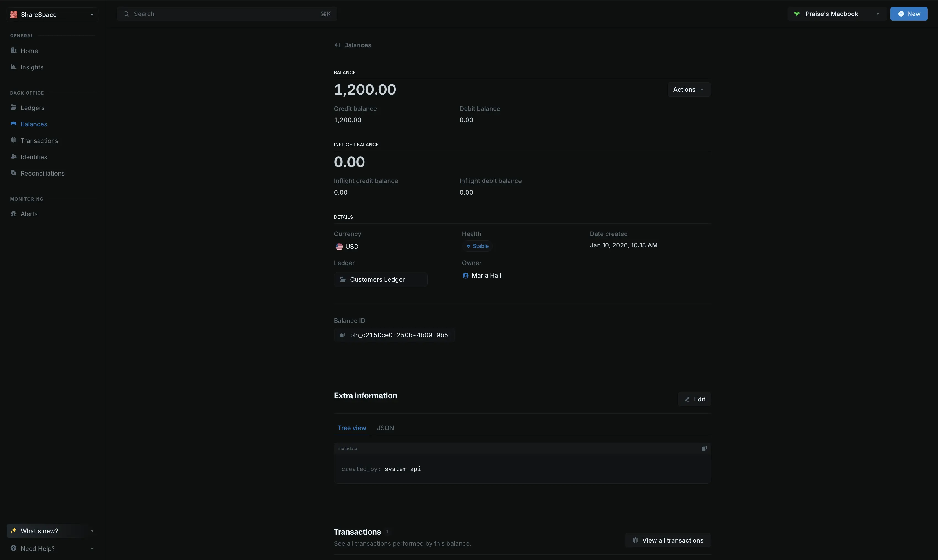Viewport: 938px width, 560px height.
Task: Click the Alerts bug icon in sidebar
Action: (x=14, y=214)
